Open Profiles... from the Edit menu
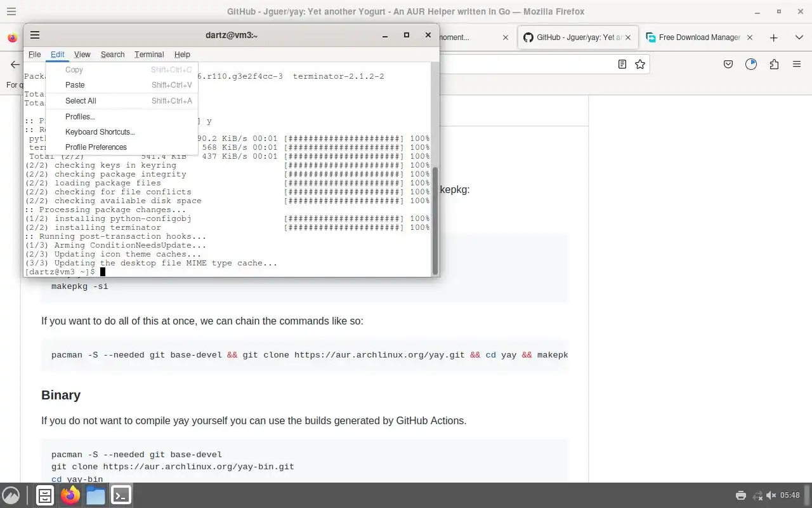Screen dimensions: 812x508 click(x=122, y=117)
